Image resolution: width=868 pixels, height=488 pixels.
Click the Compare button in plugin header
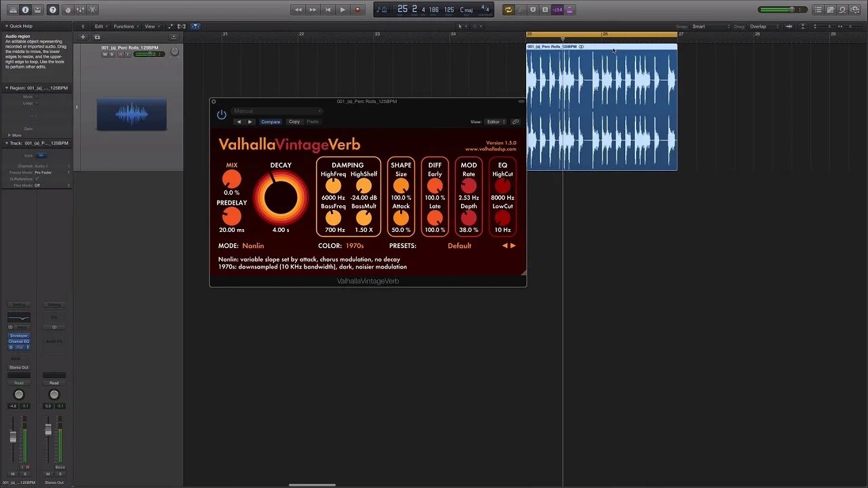point(271,122)
